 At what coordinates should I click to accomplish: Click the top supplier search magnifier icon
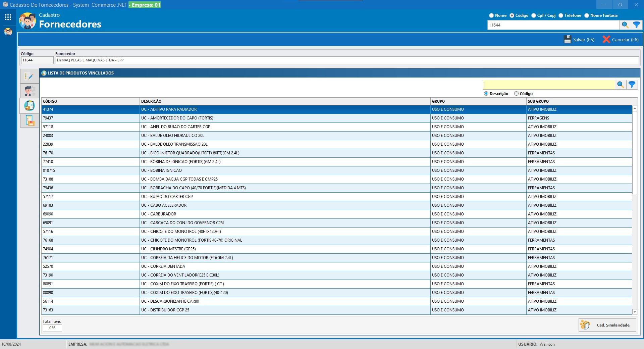(x=625, y=25)
